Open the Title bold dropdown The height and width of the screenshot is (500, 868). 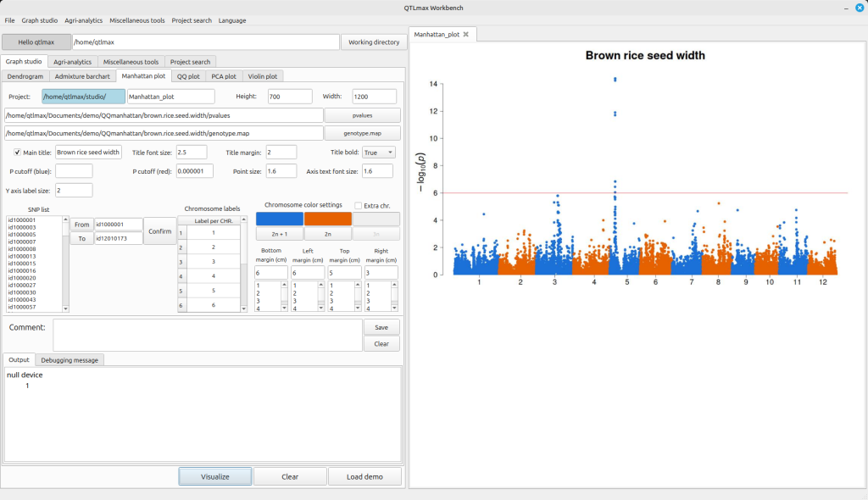[378, 153]
